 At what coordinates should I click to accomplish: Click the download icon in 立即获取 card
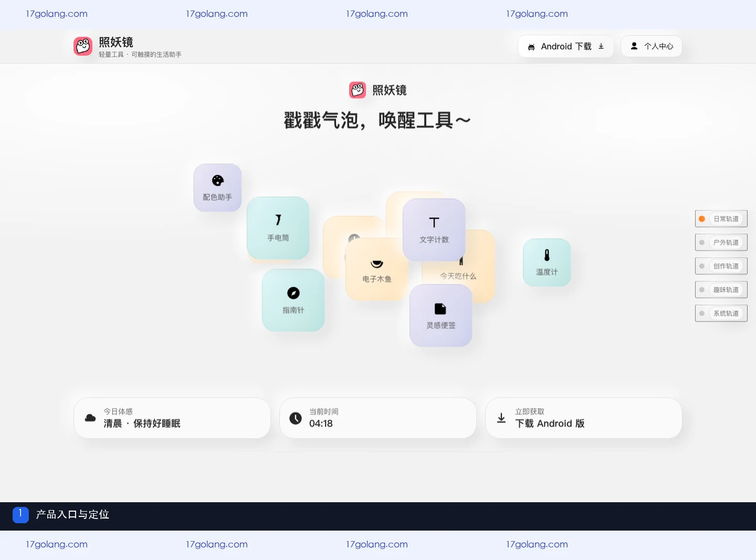pos(501,418)
